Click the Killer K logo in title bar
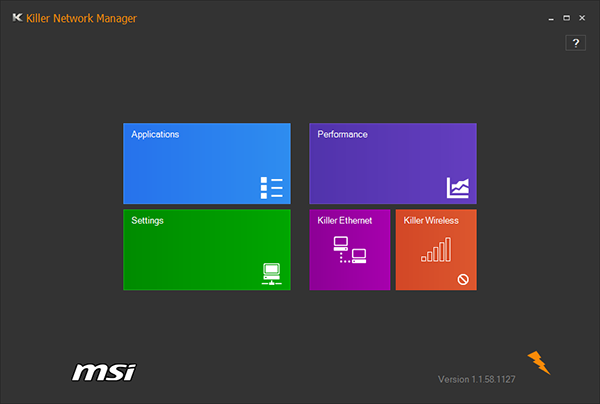The image size is (600, 404). tap(17, 18)
